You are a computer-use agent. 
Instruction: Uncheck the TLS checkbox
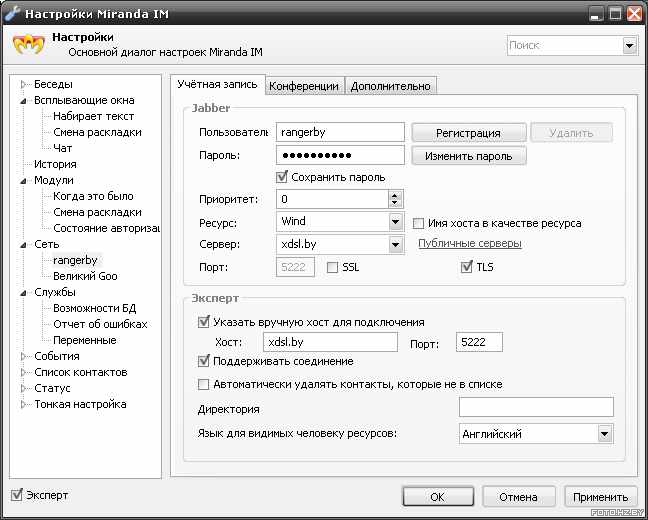[x=467, y=267]
